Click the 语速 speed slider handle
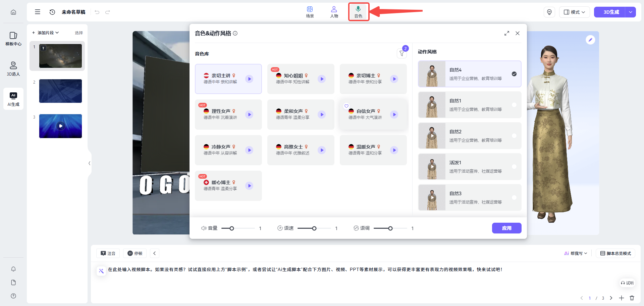The image size is (644, 306). click(x=314, y=228)
